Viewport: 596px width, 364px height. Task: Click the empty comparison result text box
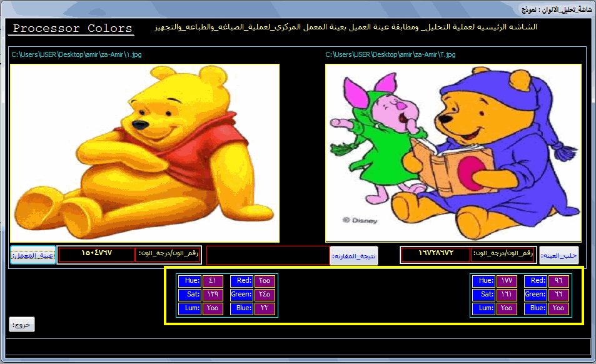pyautogui.click(x=268, y=255)
